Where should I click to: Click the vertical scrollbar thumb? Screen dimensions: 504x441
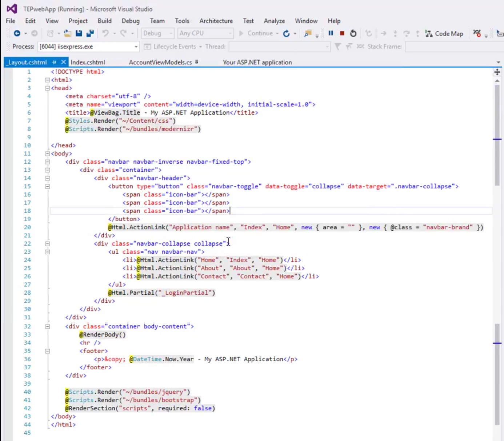click(x=497, y=135)
